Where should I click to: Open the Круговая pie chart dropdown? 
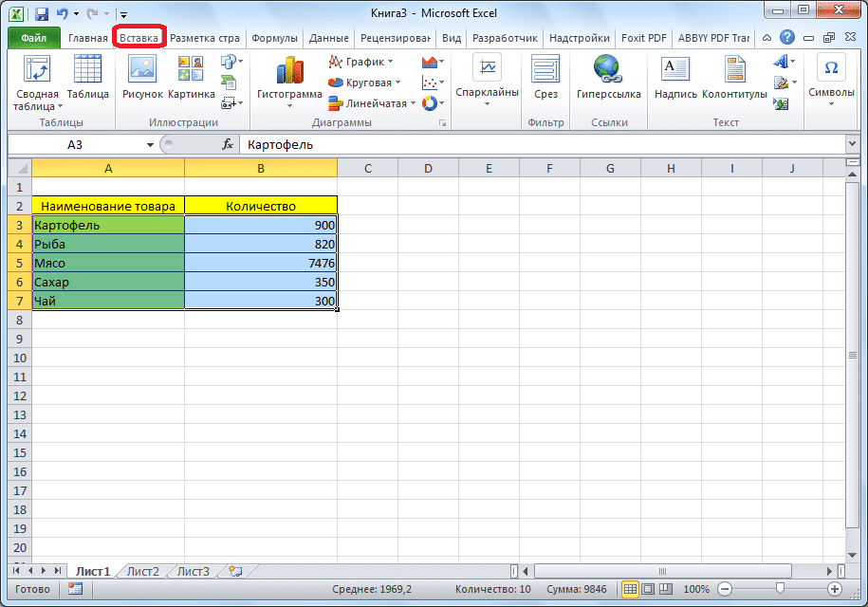point(364,83)
